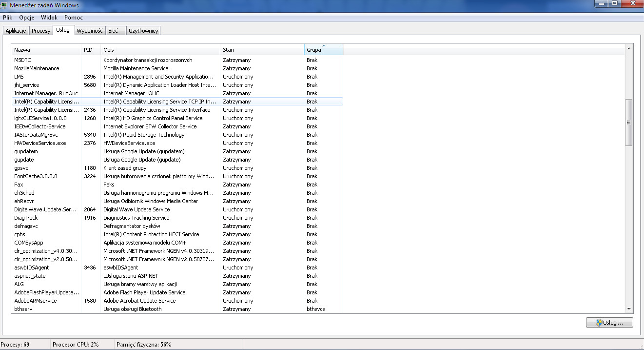This screenshot has height=350, width=644.
Task: Click the Task Manager title bar icon
Action: pos(5,5)
